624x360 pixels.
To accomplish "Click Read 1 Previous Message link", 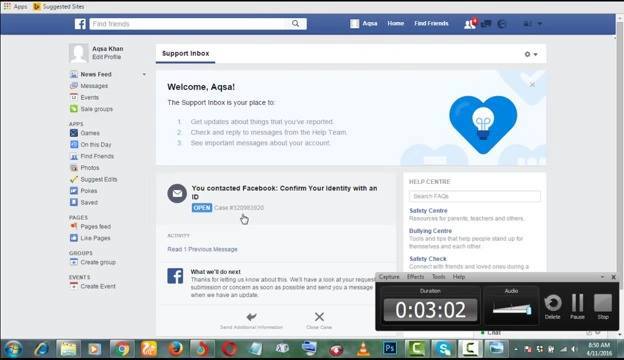I will tap(202, 249).
